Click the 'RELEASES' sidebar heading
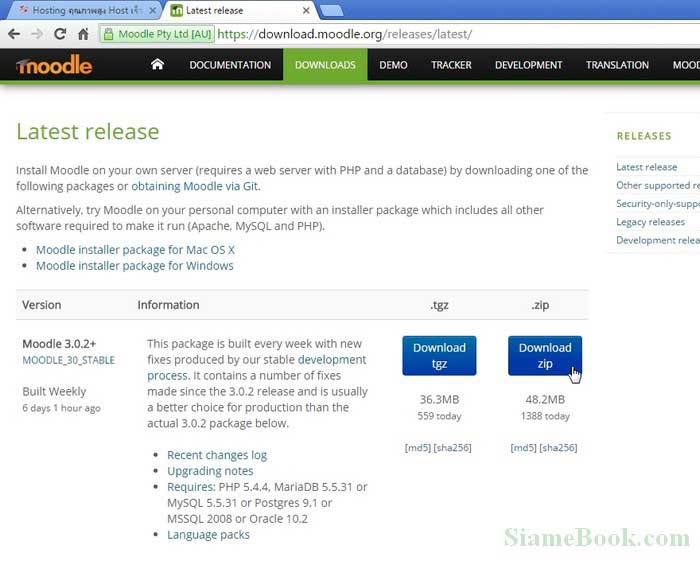The width and height of the screenshot is (700, 565). [x=644, y=136]
